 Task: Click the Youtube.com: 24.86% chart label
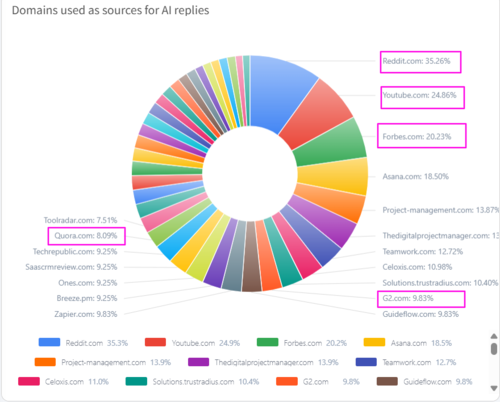[419, 95]
